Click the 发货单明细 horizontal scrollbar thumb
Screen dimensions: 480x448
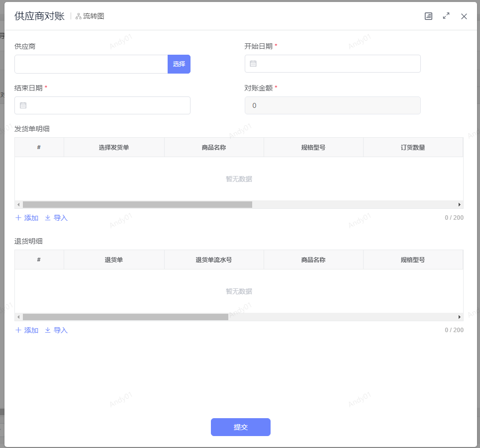pyautogui.click(x=137, y=204)
